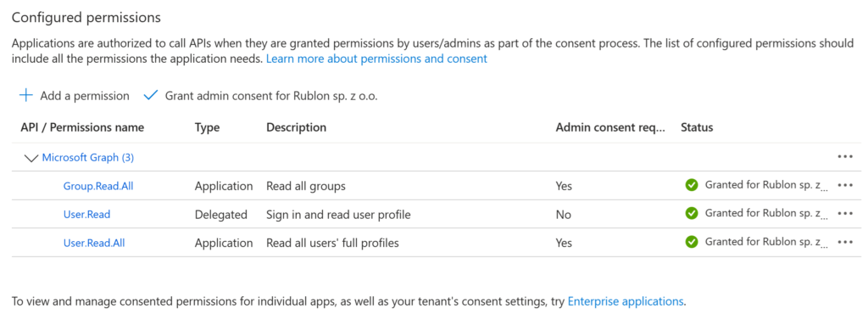Viewport: 868px width, 320px height.
Task: Open more options for Microsoft Graph row
Action: tap(845, 157)
